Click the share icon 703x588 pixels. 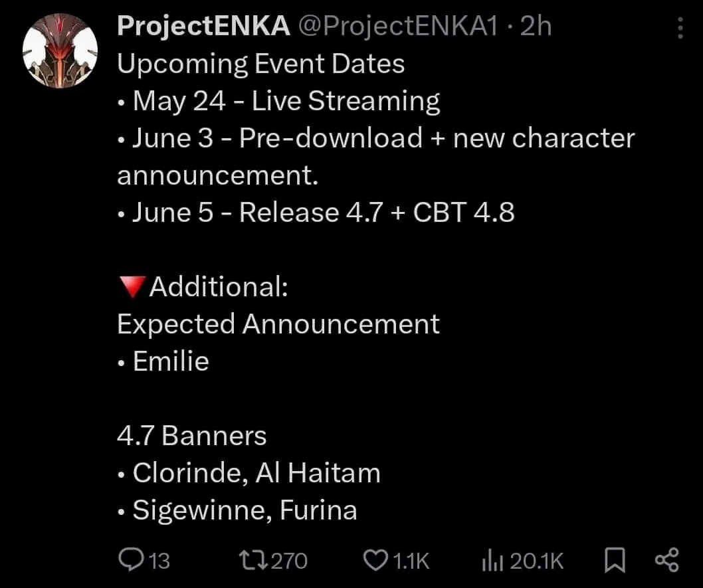click(x=666, y=560)
